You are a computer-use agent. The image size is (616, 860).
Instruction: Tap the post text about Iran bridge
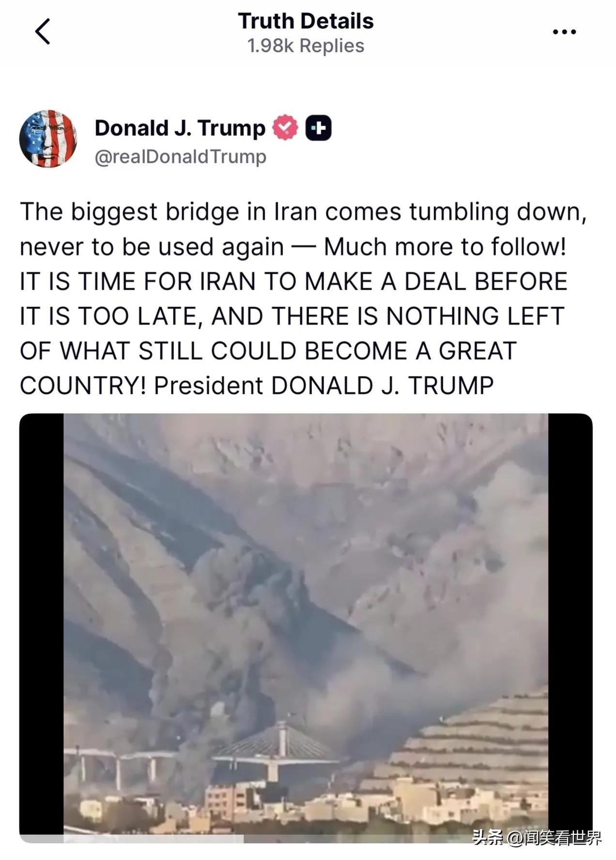[x=303, y=298]
